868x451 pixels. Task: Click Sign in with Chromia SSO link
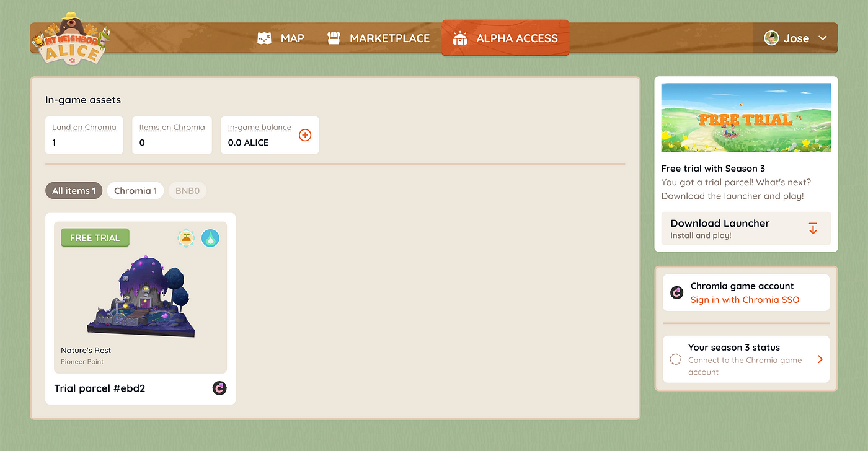coord(745,300)
